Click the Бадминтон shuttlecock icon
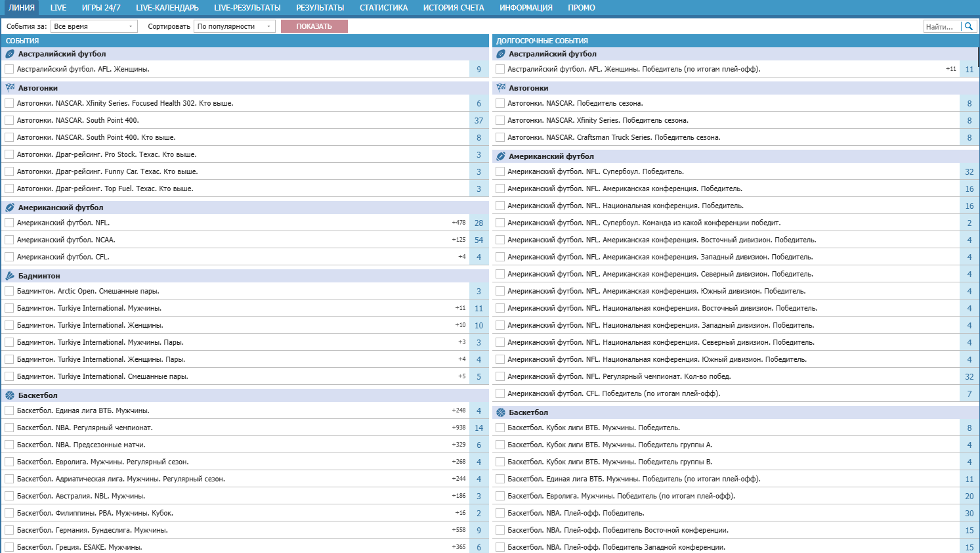The height and width of the screenshot is (553, 980). [10, 276]
